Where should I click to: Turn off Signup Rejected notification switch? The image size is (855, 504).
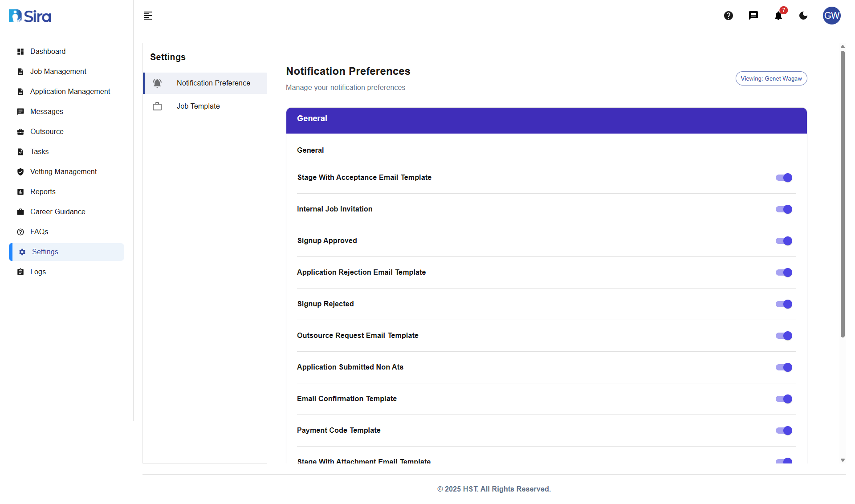click(x=784, y=304)
